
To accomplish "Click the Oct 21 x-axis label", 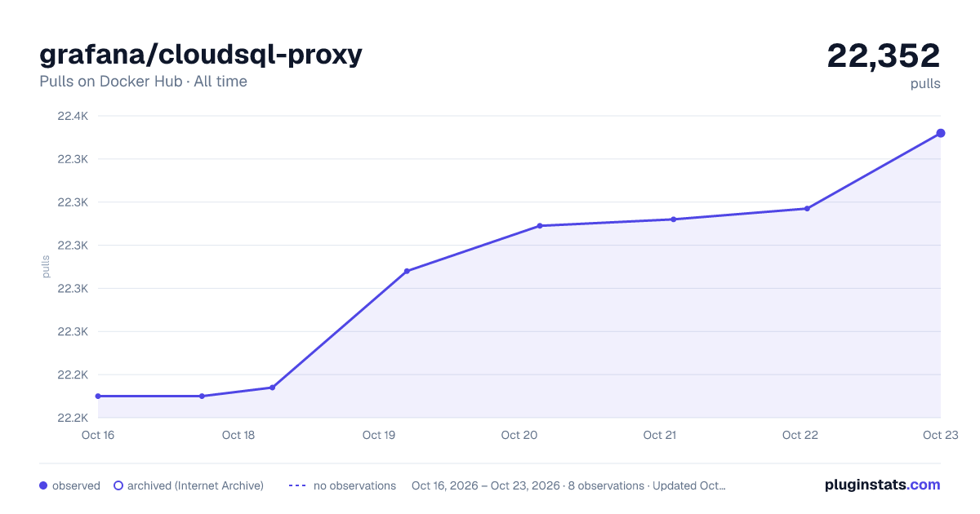I will [x=660, y=435].
